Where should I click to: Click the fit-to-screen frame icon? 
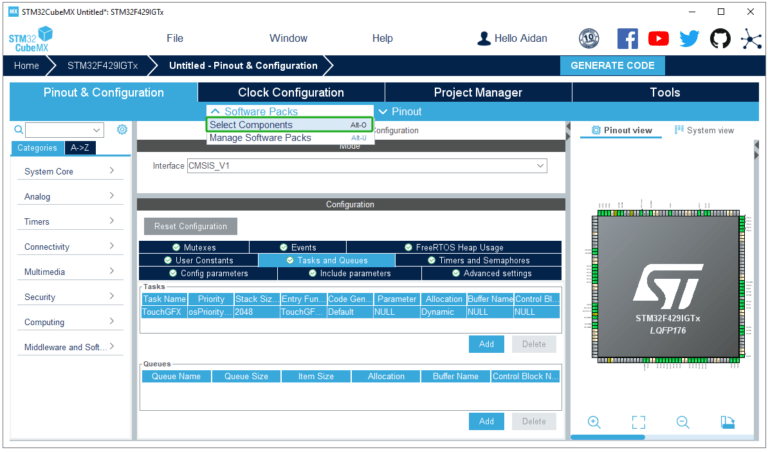[638, 422]
